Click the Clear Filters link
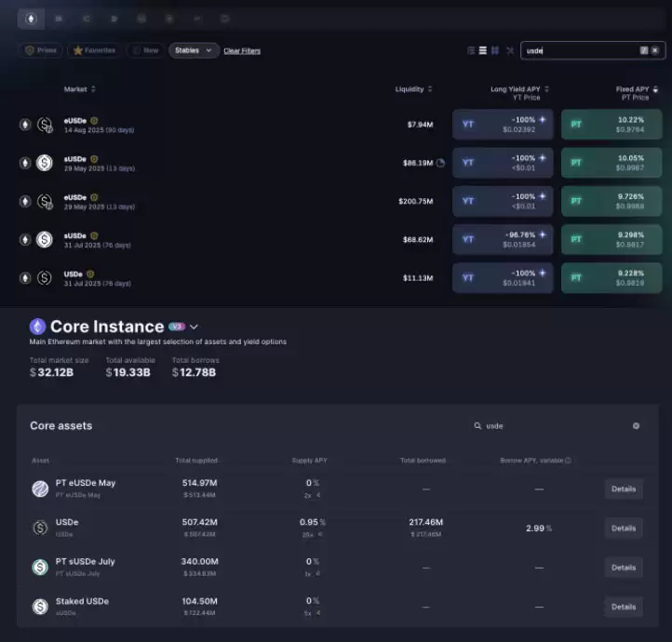Screen dimensions: 672x642 click(x=242, y=51)
